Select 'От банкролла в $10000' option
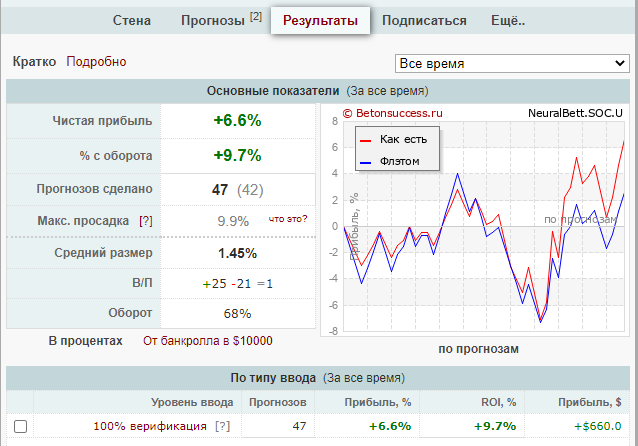638x446 pixels. [x=207, y=341]
